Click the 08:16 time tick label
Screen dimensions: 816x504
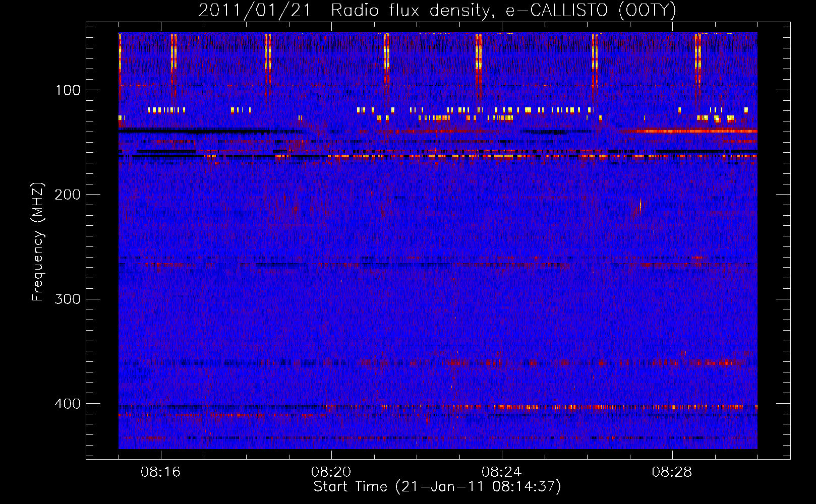pos(161,472)
